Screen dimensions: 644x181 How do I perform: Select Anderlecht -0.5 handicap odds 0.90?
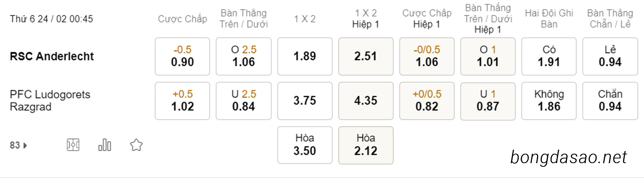[183, 56]
